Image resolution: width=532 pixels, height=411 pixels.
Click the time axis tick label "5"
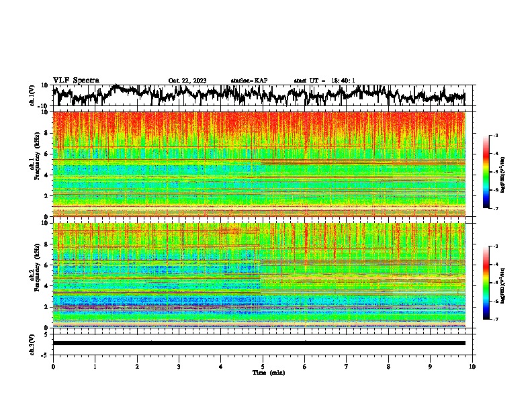[263, 367]
